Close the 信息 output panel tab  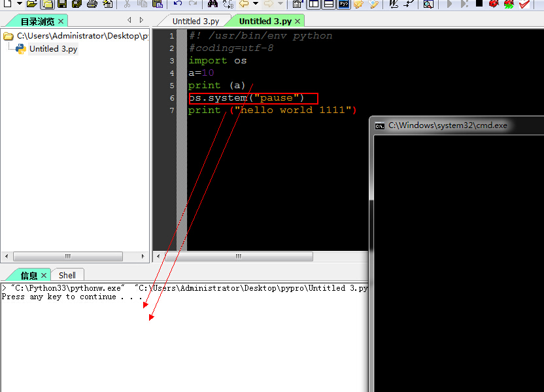click(44, 276)
